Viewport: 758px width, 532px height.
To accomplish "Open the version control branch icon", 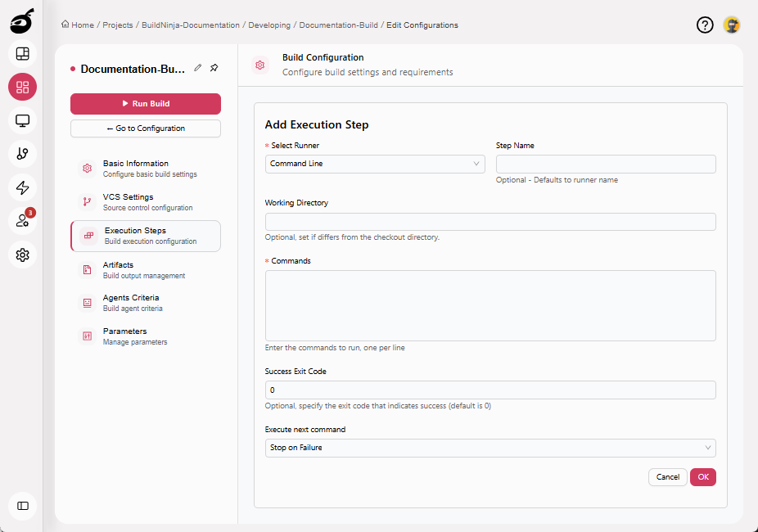I will [22, 154].
